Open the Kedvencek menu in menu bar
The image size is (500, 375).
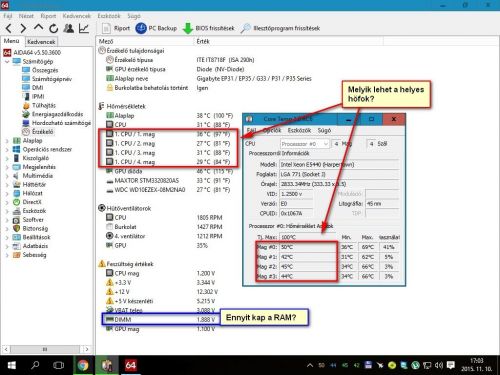click(x=77, y=16)
